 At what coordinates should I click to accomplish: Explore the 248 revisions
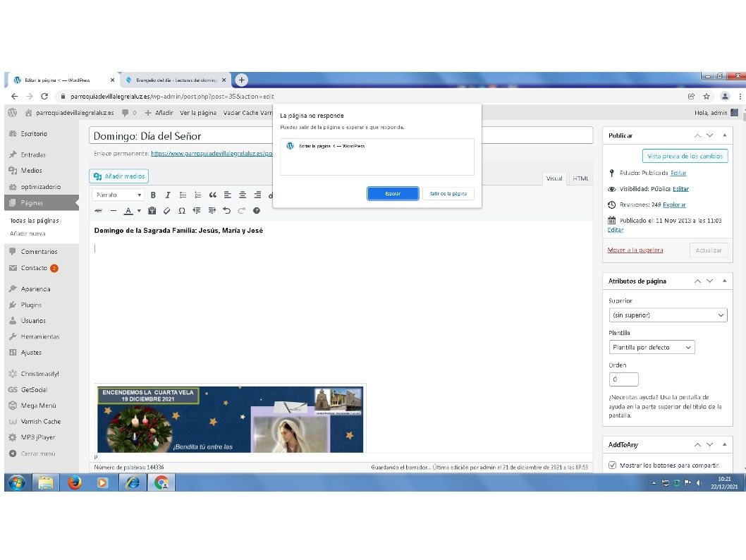674,205
